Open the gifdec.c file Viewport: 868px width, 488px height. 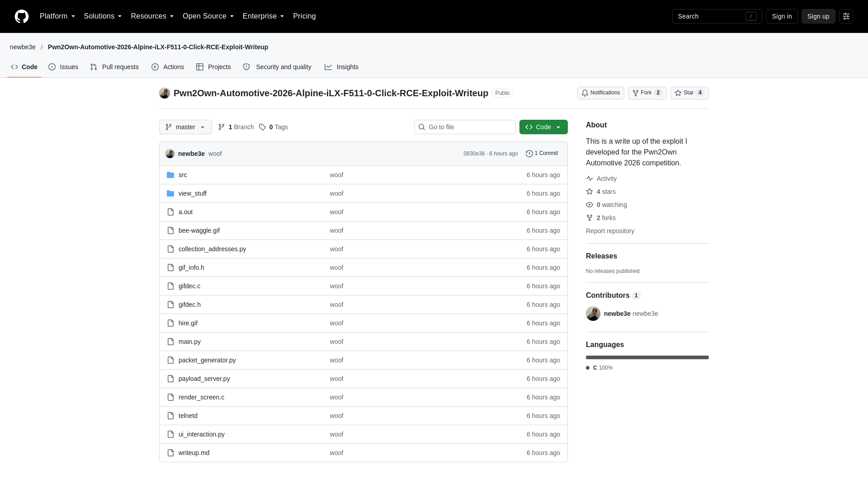click(x=189, y=286)
